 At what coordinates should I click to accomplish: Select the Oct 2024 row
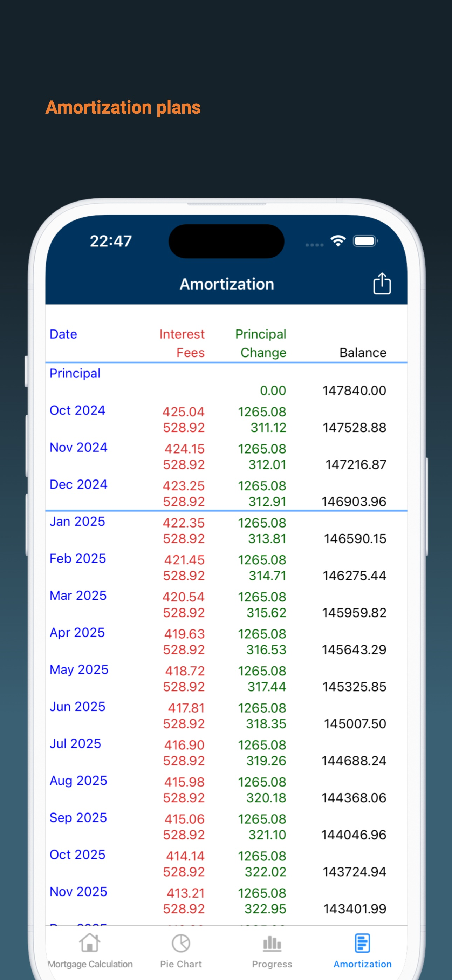(226, 419)
